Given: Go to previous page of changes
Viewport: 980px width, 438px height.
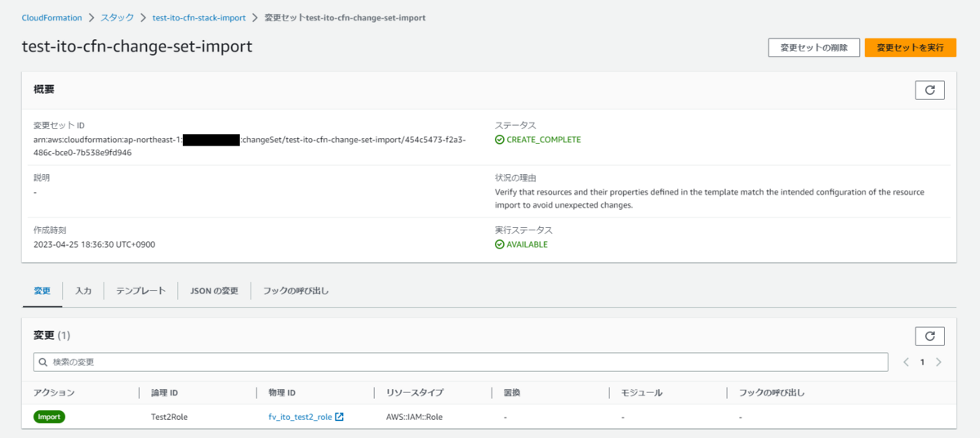Looking at the screenshot, I should pyautogui.click(x=906, y=362).
